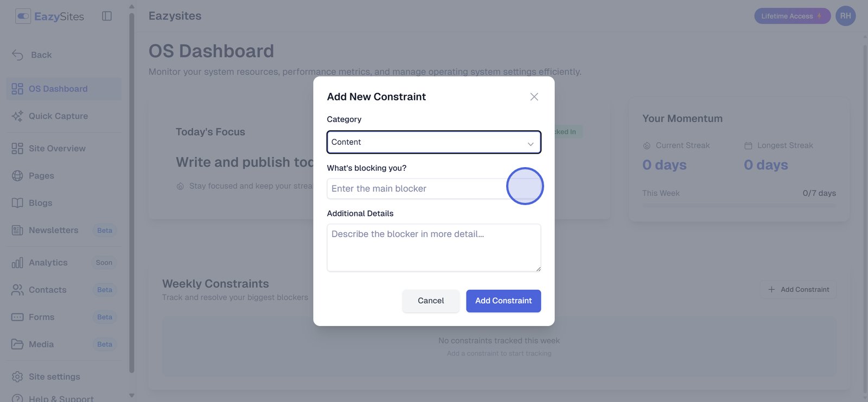Click the Pages globe icon
868x402 pixels.
pyautogui.click(x=17, y=176)
